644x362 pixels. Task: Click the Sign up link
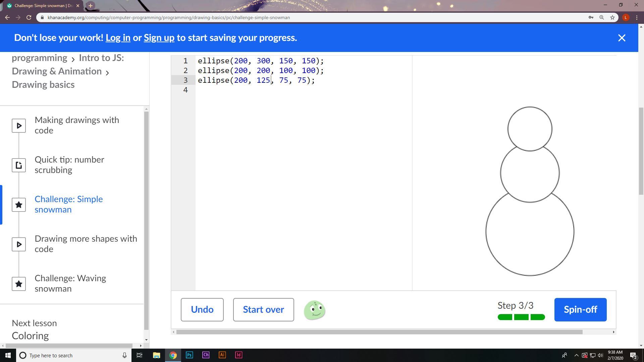[x=159, y=38]
